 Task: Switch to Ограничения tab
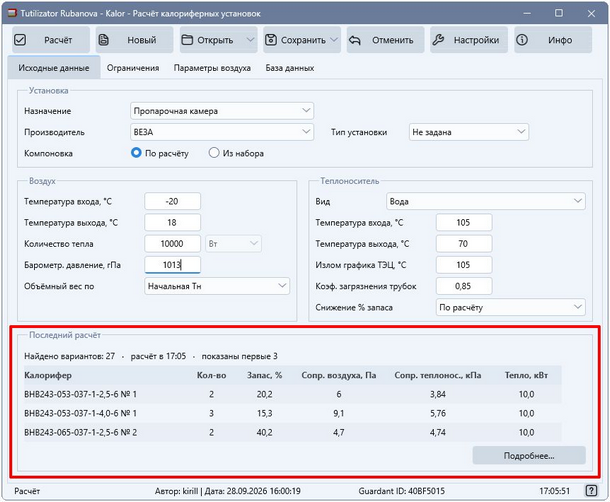(133, 68)
